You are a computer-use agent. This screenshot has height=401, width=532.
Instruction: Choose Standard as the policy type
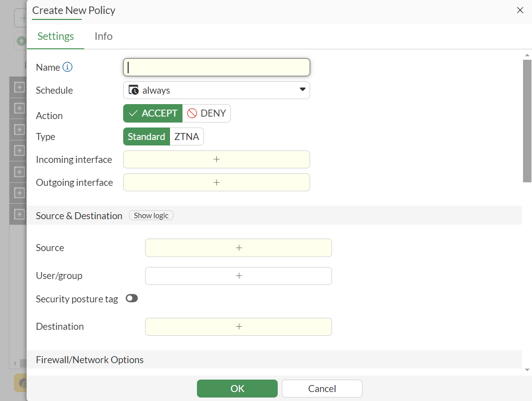[x=146, y=136]
